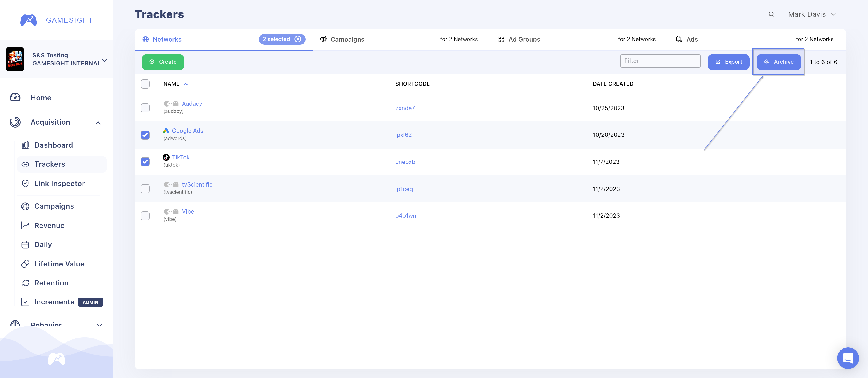Click the Vibe network placeholder icon
This screenshot has width=868, height=378.
[171, 211]
